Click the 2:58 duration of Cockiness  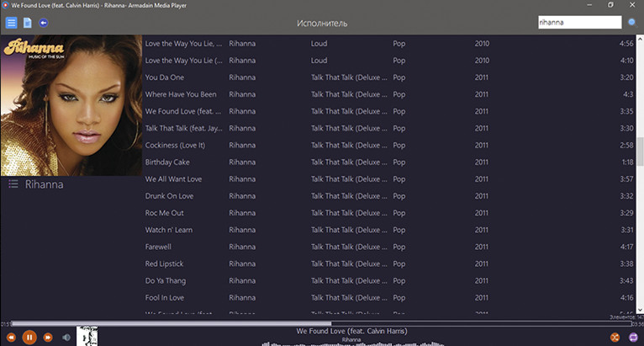point(626,146)
